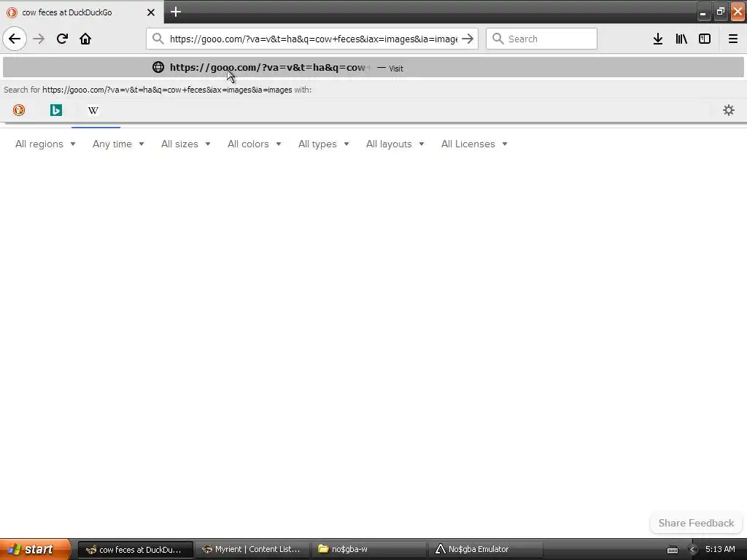Open the browser home page
The image size is (747, 560).
click(x=85, y=39)
